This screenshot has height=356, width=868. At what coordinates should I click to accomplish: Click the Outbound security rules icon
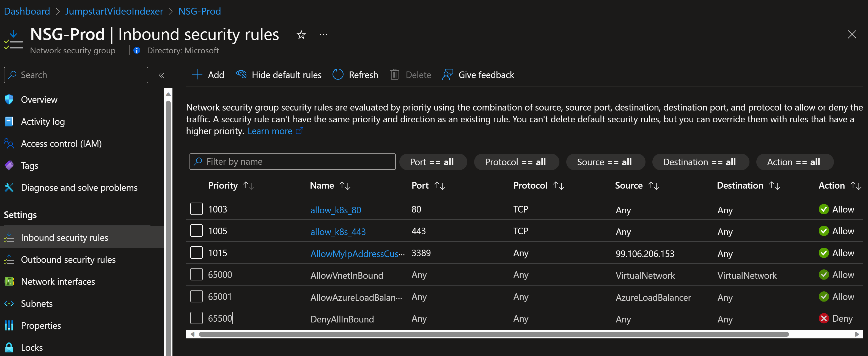pos(9,259)
